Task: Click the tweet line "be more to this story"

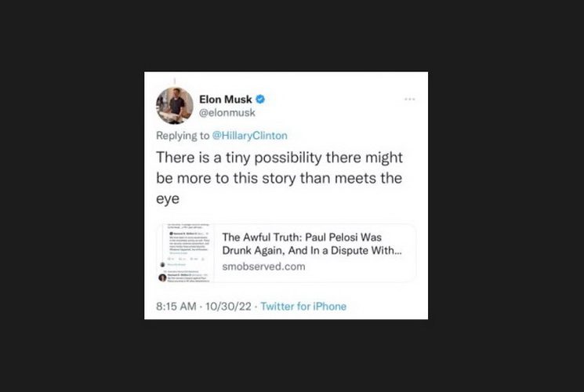Action: pyautogui.click(x=279, y=178)
